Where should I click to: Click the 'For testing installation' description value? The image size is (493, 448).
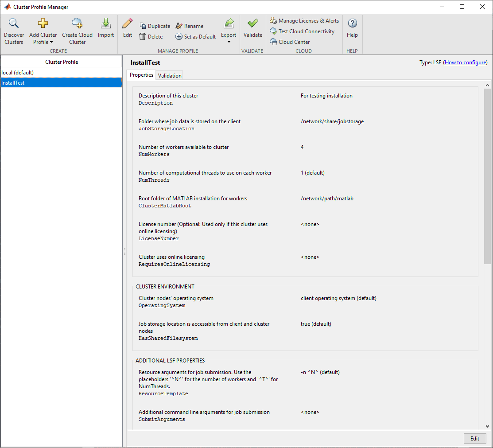[x=326, y=96]
